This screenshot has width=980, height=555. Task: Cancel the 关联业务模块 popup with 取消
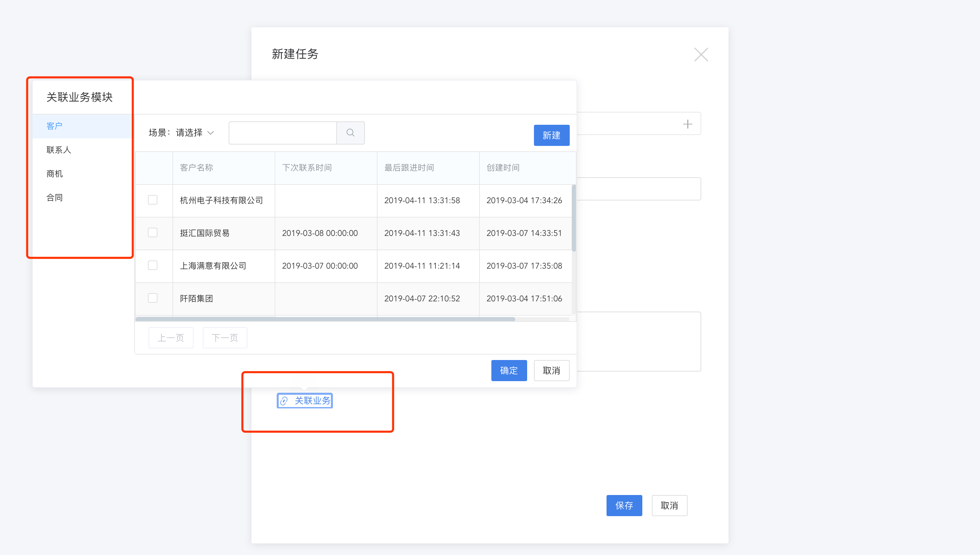point(552,371)
